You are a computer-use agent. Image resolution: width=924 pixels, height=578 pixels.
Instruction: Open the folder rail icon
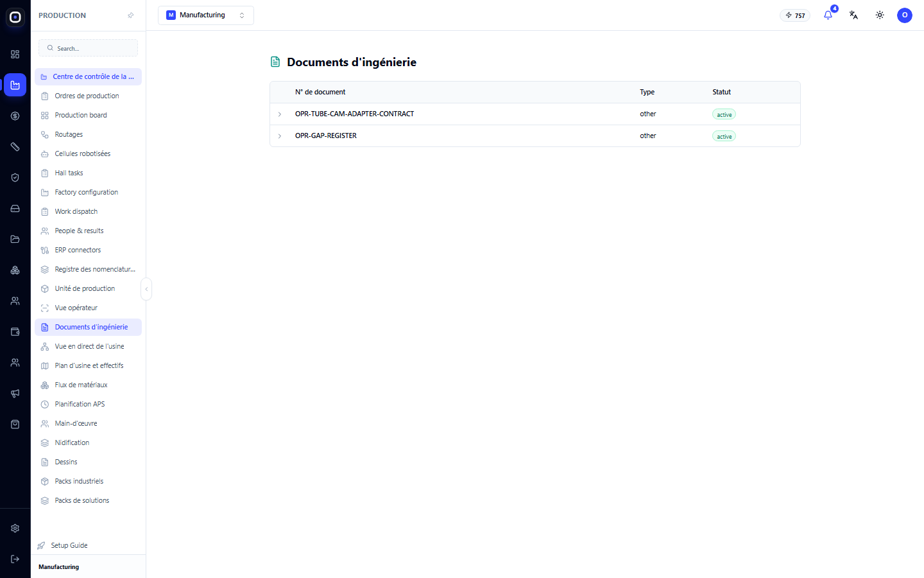coord(15,240)
